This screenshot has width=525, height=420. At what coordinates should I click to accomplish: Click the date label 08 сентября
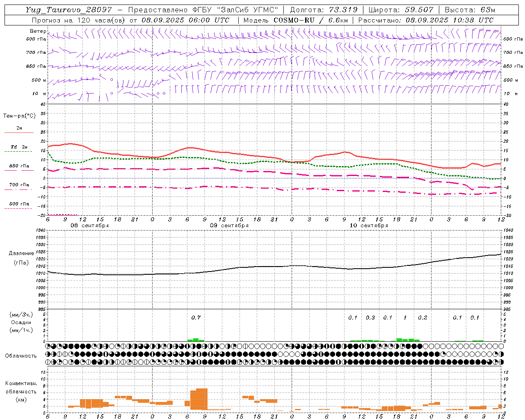pyautogui.click(x=90, y=226)
